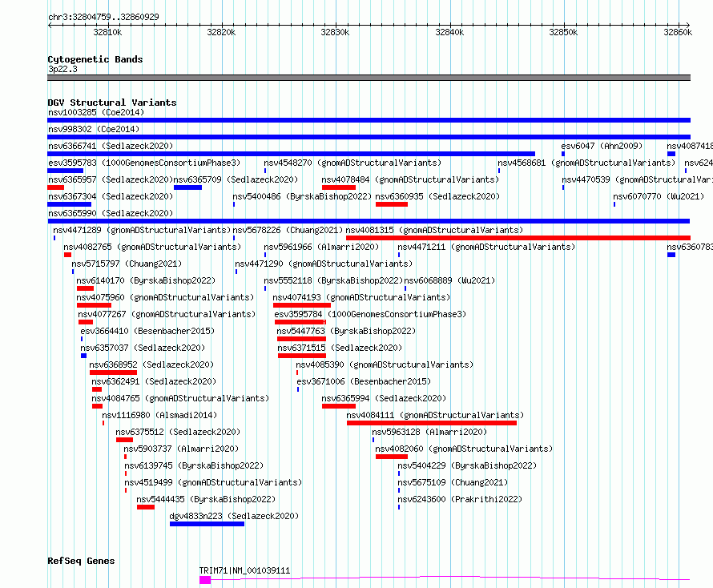Screen dimensions: 713x588
Task: Click nsv4084111 gnomAD variant label
Action: click(435, 415)
